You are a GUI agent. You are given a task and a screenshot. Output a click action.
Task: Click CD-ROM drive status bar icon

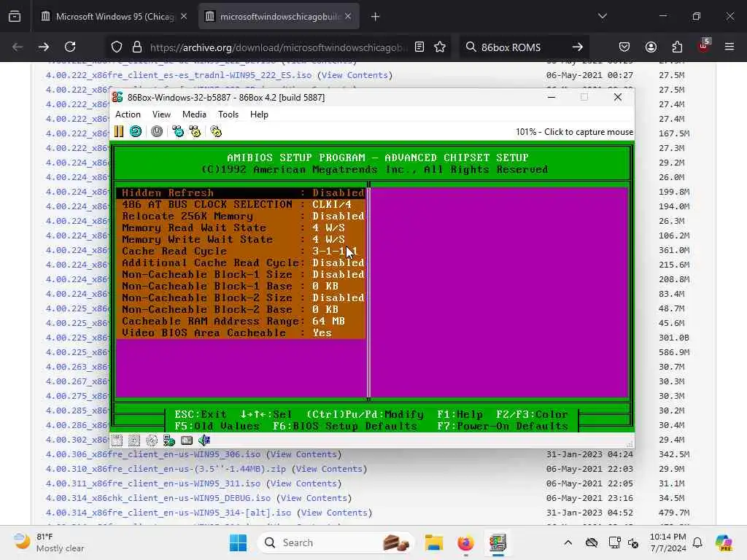152,440
